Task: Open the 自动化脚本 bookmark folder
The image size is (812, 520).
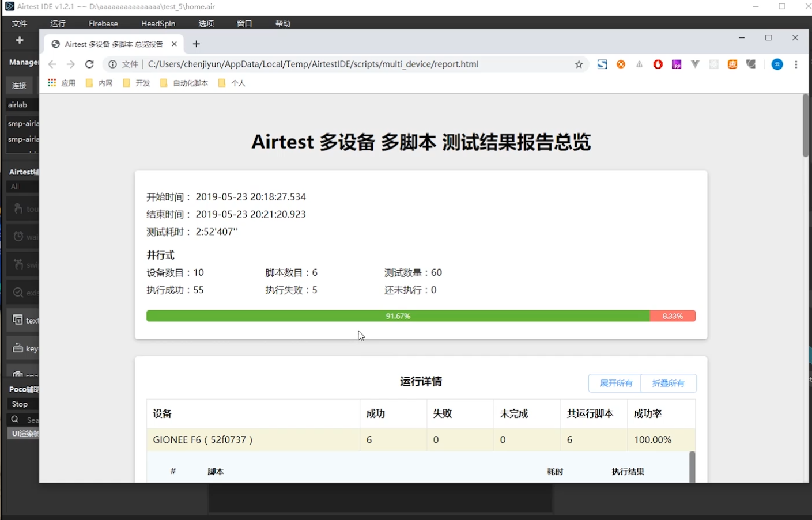Action: [184, 83]
